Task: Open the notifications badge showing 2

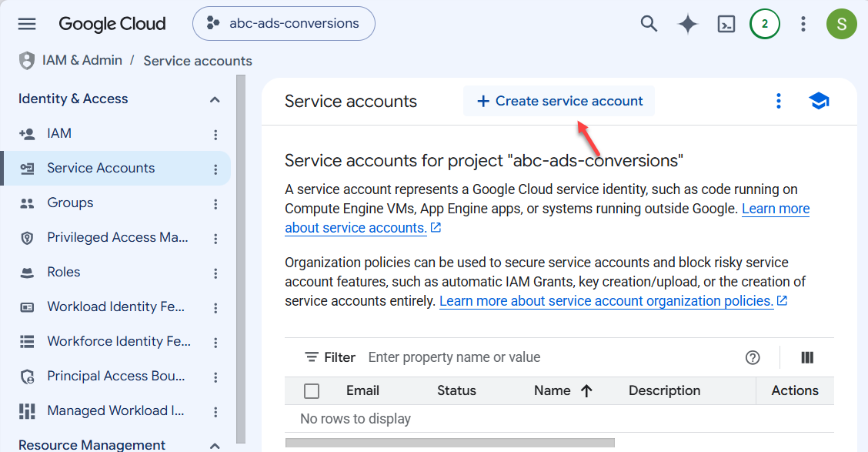Action: click(764, 24)
